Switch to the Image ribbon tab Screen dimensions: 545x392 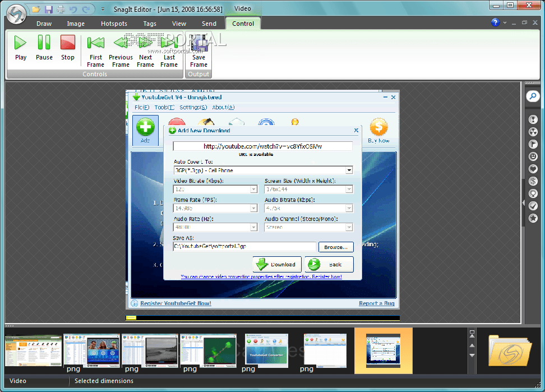76,24
